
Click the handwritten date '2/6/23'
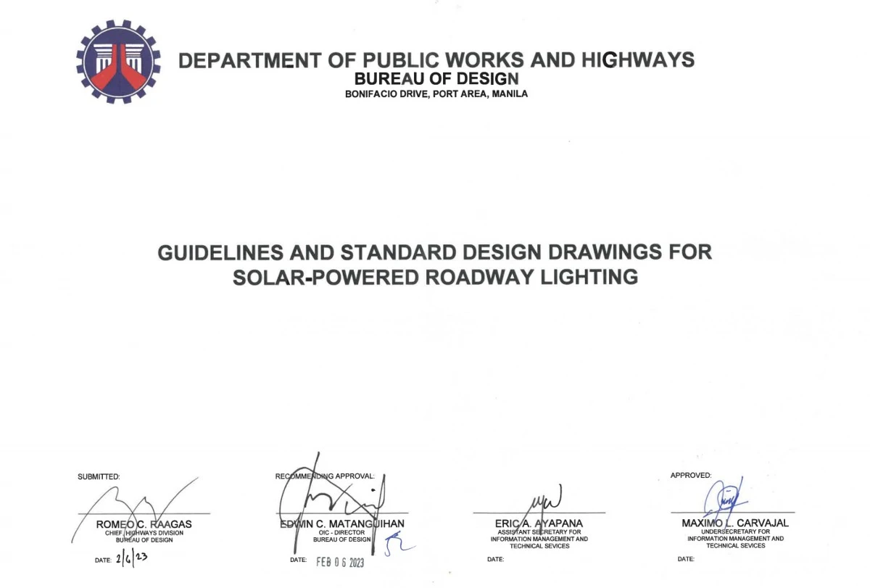pos(131,558)
